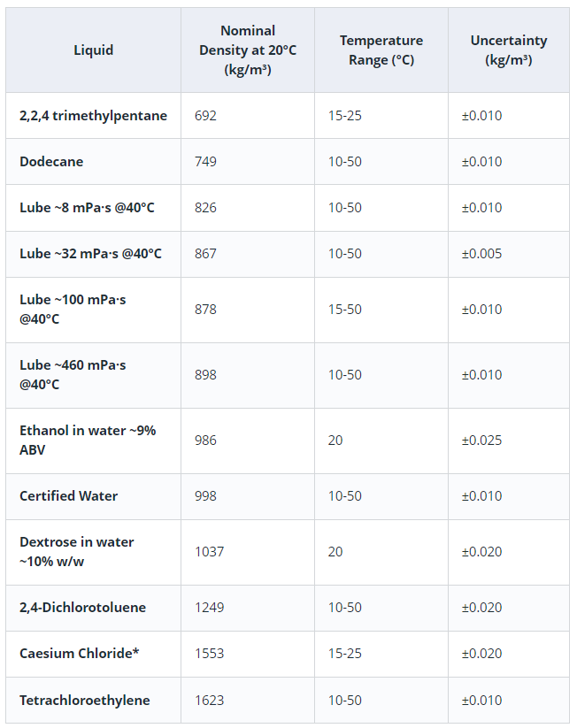Click Dextrose in water ~10% w/w
The image size is (577, 728).
tap(77, 551)
